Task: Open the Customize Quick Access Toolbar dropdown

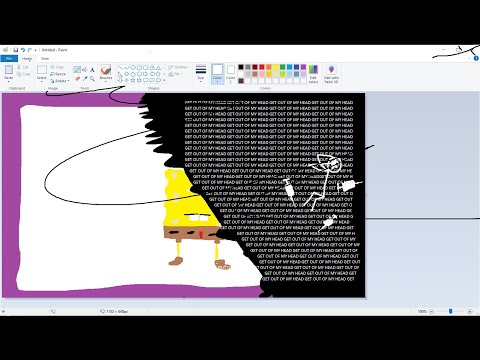Action: point(35,50)
